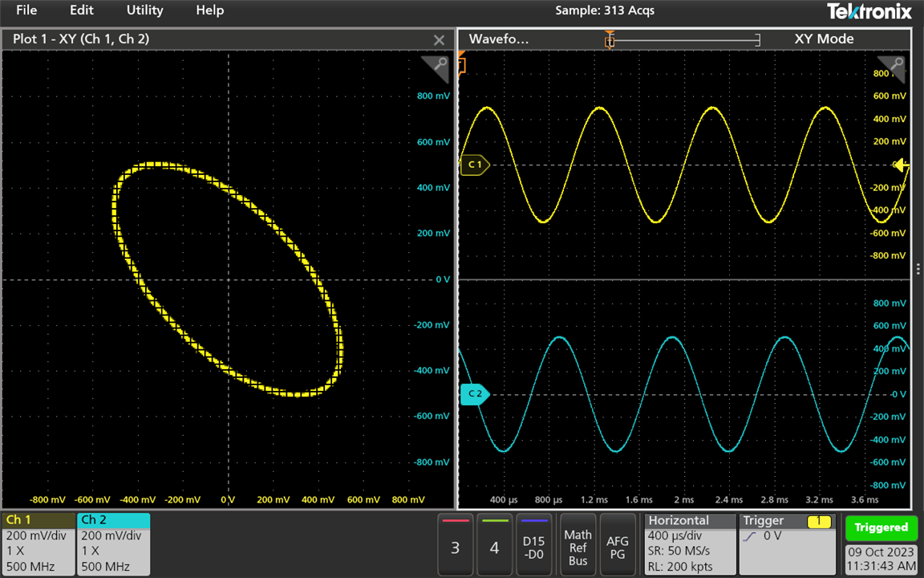Screen dimensions: 924x578
Task: Select the C 2 channel handle
Action: [474, 393]
